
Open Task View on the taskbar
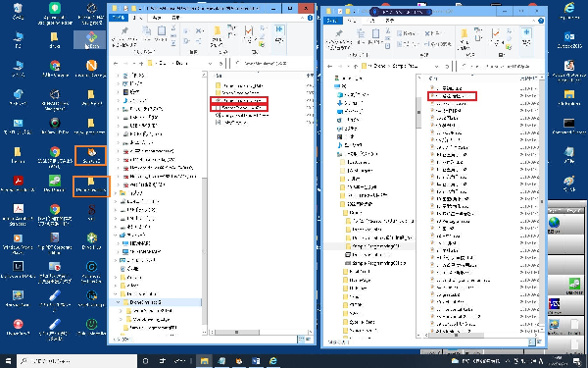163,361
